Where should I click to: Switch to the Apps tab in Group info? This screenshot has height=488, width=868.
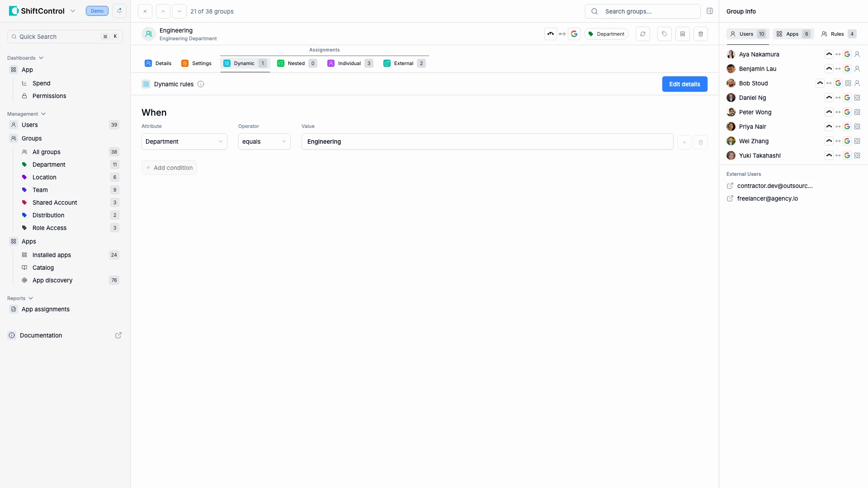[793, 33]
